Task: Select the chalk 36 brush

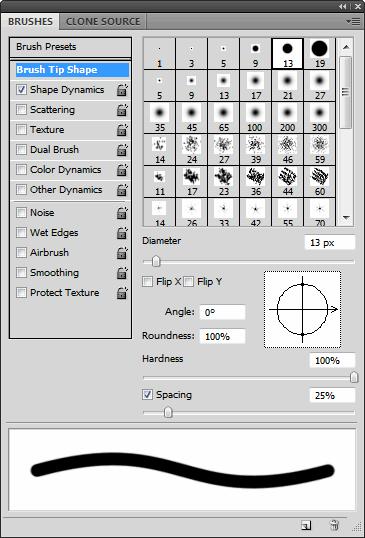Action: click(256, 182)
